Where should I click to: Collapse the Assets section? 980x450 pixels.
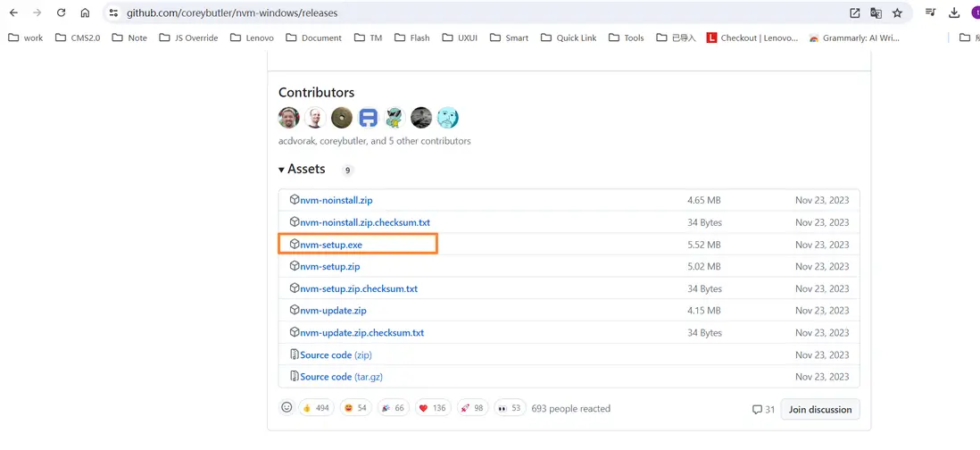(x=302, y=170)
